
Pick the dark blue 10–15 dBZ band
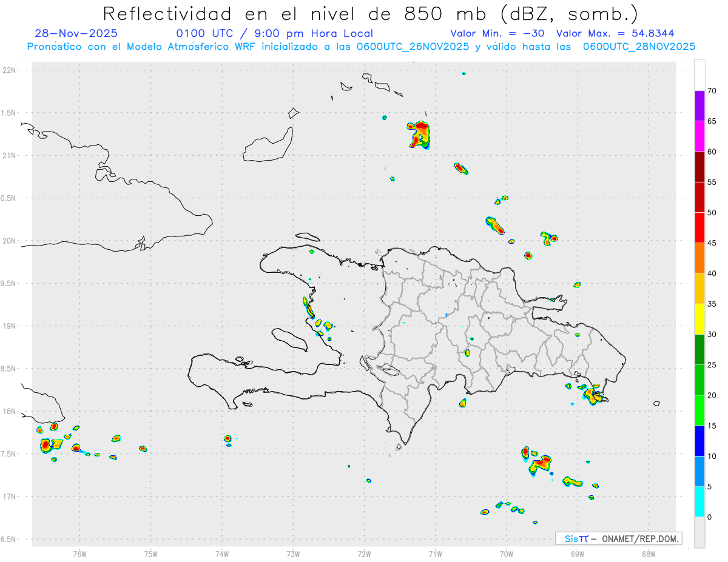tap(699, 441)
